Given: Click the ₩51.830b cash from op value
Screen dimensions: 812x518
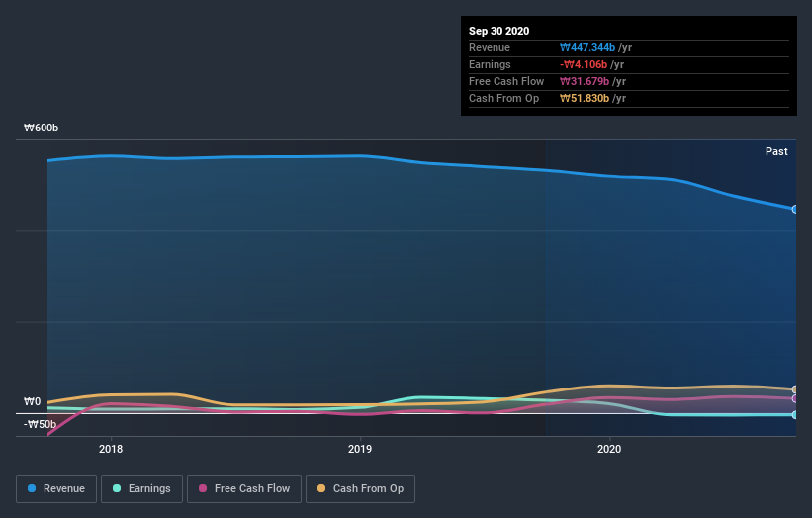Looking at the screenshot, I should [x=585, y=98].
